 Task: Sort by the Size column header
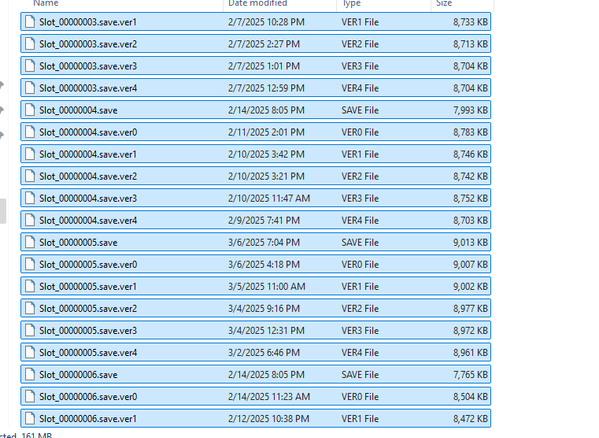444,3
